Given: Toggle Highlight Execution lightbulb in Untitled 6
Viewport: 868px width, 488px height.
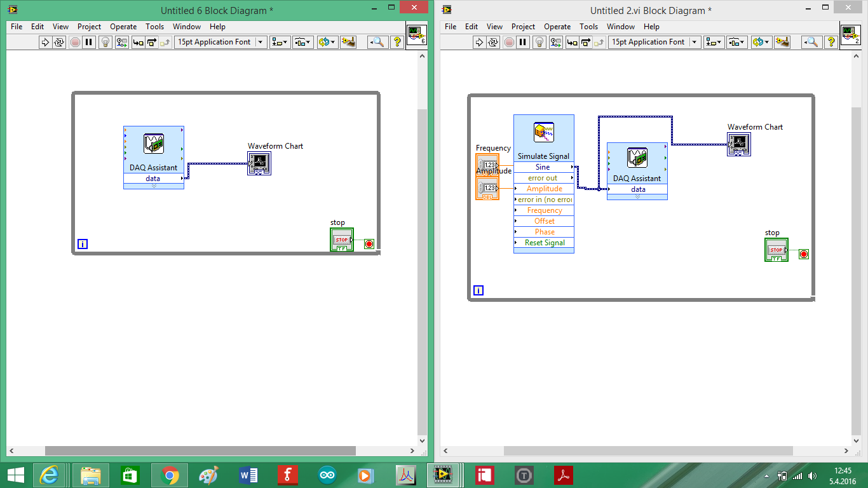Looking at the screenshot, I should 105,42.
